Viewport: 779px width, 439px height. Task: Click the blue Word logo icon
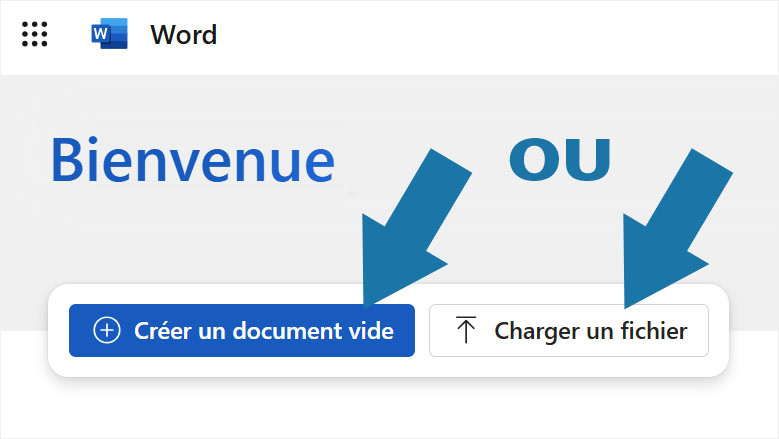(109, 35)
